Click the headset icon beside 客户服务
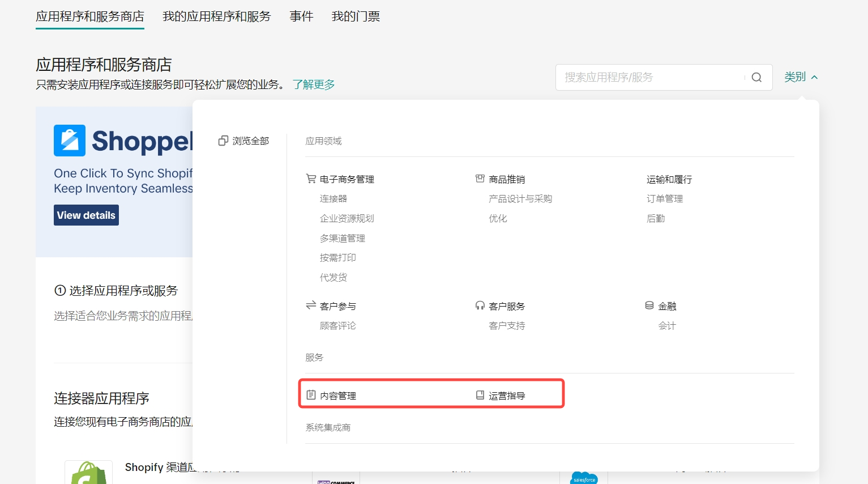The width and height of the screenshot is (868, 484). click(x=480, y=305)
